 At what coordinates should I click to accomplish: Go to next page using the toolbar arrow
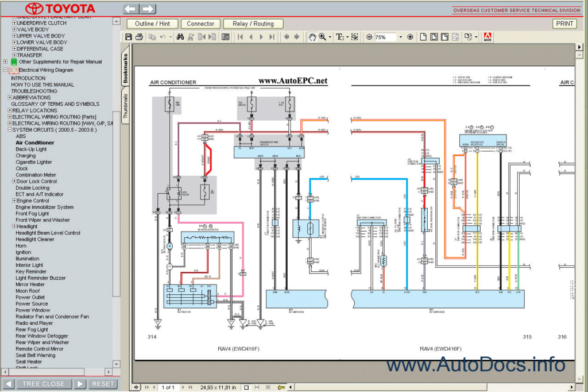(261, 37)
